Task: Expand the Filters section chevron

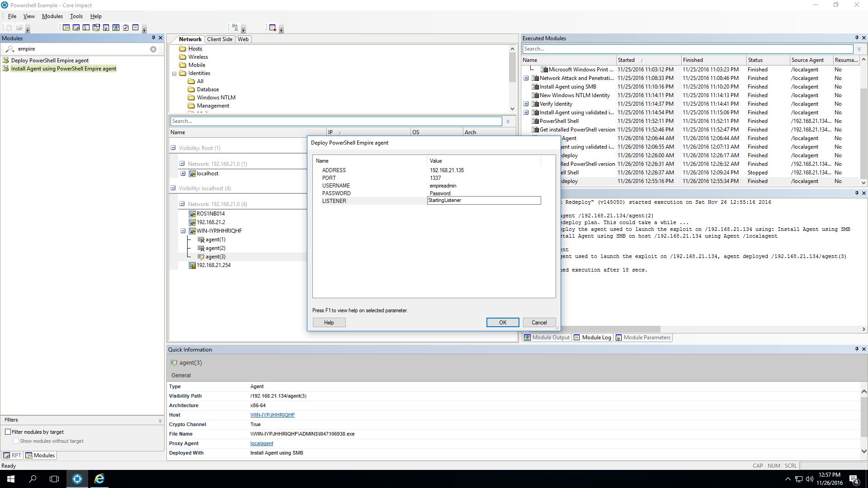Action: pos(160,420)
